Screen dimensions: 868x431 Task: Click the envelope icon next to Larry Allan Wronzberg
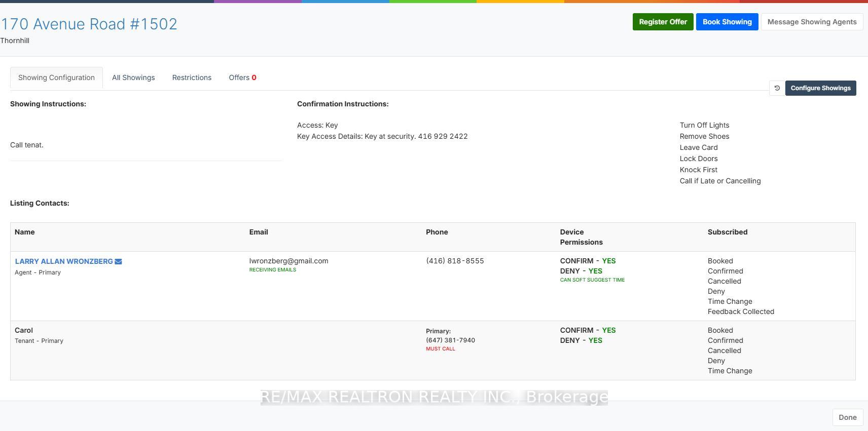click(118, 261)
